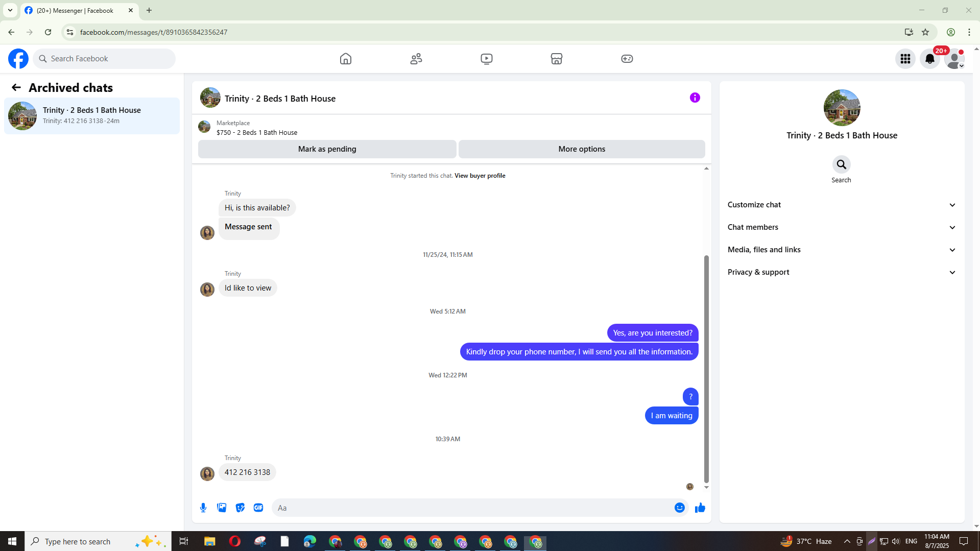980x551 pixels.
Task: Click the "Kindly drop your phone number" message
Action: pyautogui.click(x=579, y=352)
